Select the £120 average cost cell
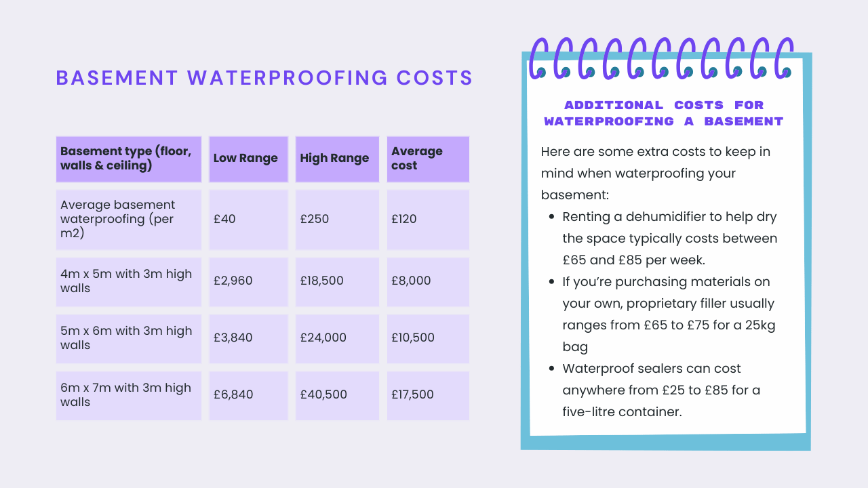 coord(427,219)
